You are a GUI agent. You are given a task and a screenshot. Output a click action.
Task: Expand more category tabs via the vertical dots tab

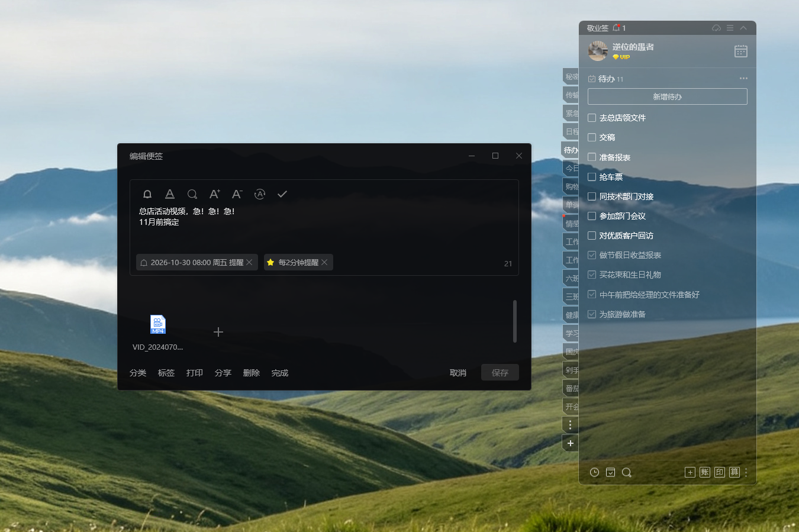pyautogui.click(x=570, y=425)
